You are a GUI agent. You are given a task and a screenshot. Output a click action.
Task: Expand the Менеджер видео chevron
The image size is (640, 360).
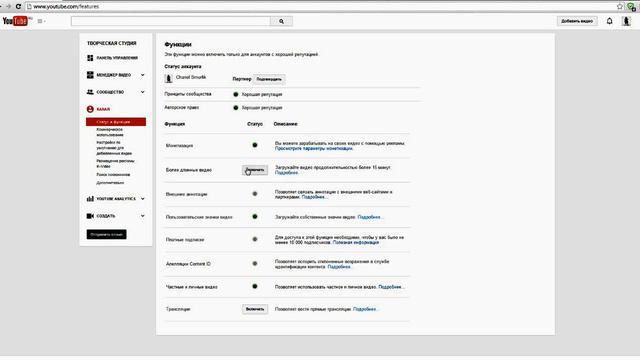[x=142, y=75]
